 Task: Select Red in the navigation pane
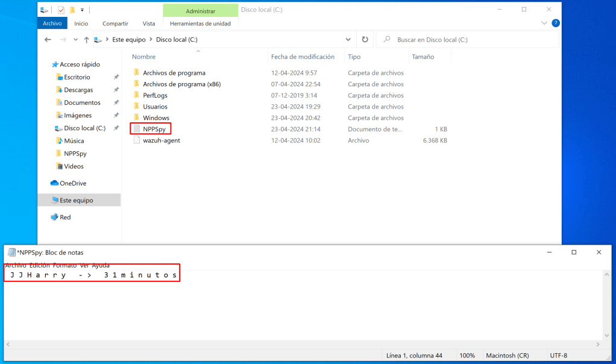(65, 217)
